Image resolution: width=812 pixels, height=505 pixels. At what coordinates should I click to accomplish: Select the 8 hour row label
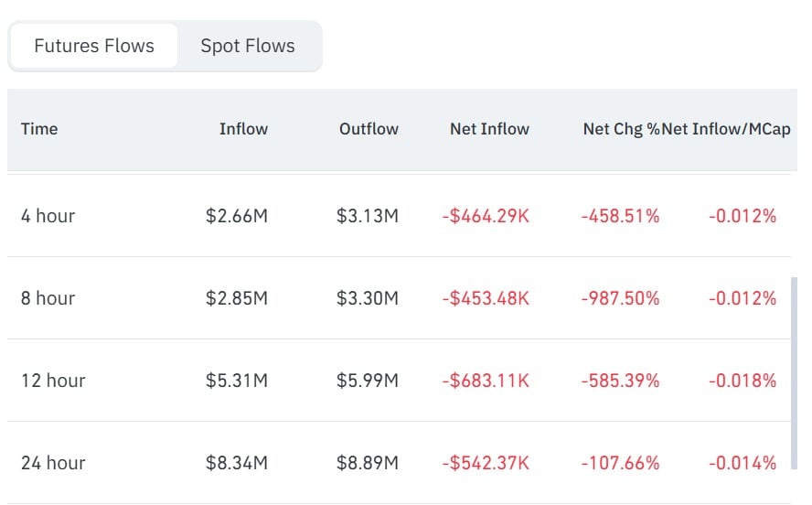coord(48,298)
